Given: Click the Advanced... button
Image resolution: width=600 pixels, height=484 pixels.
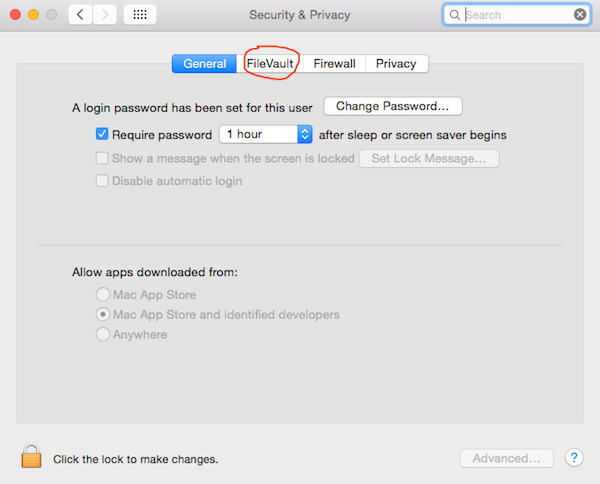Looking at the screenshot, I should point(507,458).
